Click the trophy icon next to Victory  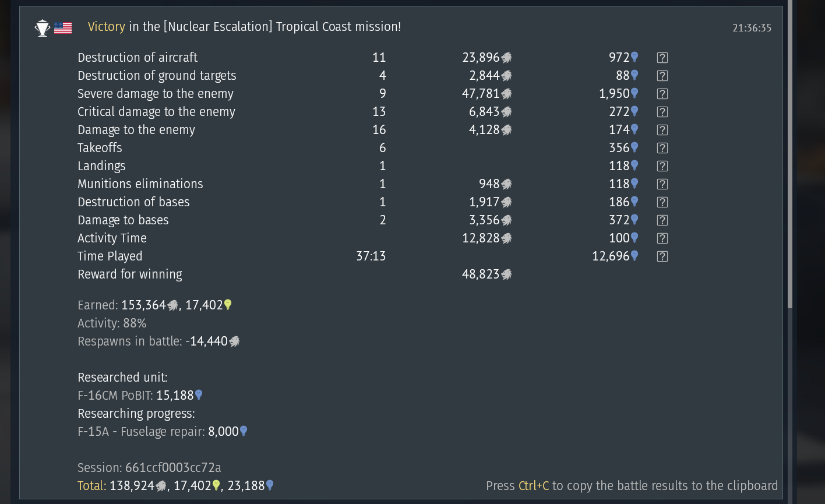coord(43,27)
